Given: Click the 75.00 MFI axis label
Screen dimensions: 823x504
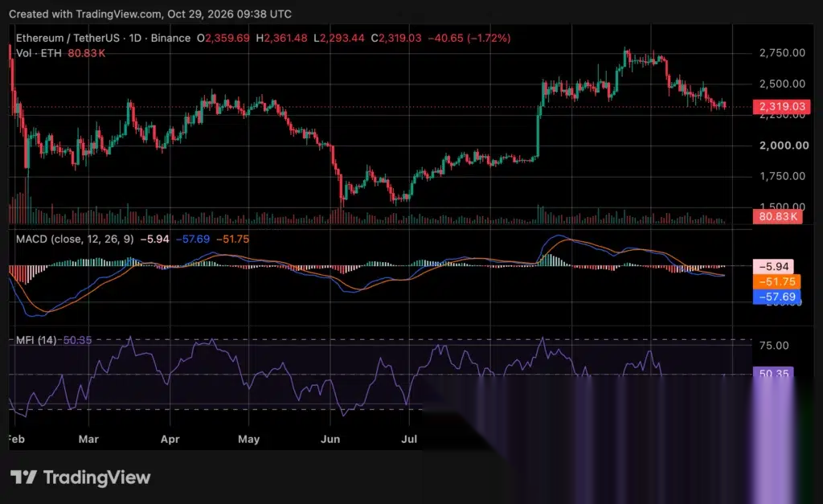Looking at the screenshot, I should [x=774, y=346].
